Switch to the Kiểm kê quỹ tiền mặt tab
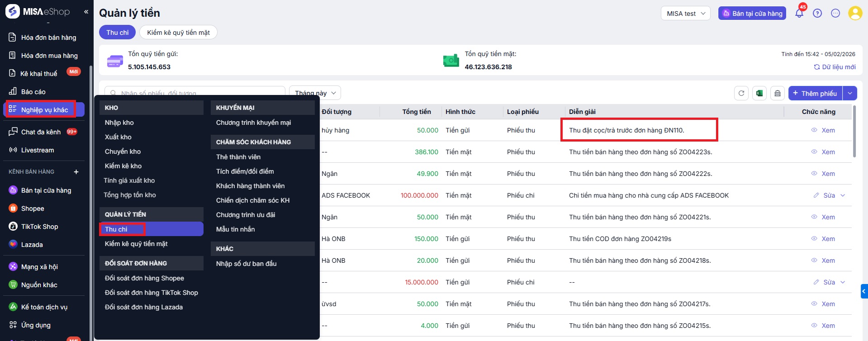The width and height of the screenshot is (868, 341). click(x=178, y=33)
